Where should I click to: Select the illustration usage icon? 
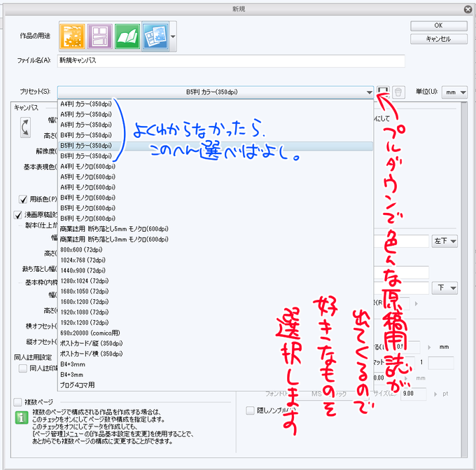point(72,36)
